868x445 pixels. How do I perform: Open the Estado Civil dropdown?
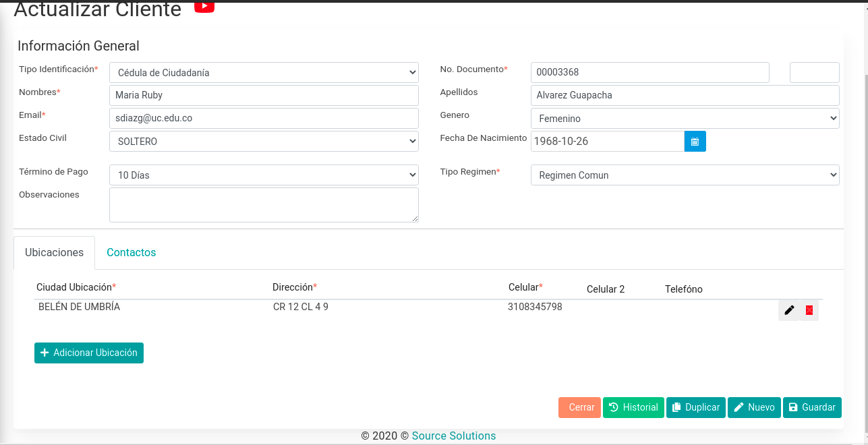pyautogui.click(x=264, y=142)
